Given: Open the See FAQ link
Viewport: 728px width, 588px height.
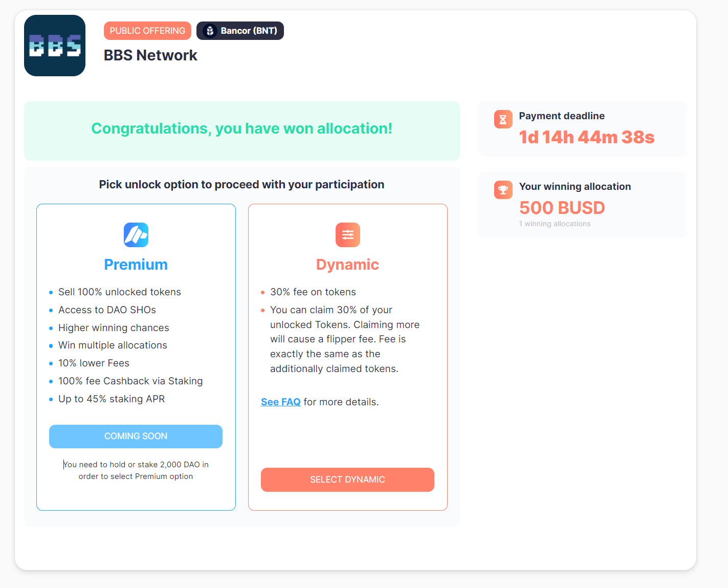Looking at the screenshot, I should tap(280, 402).
